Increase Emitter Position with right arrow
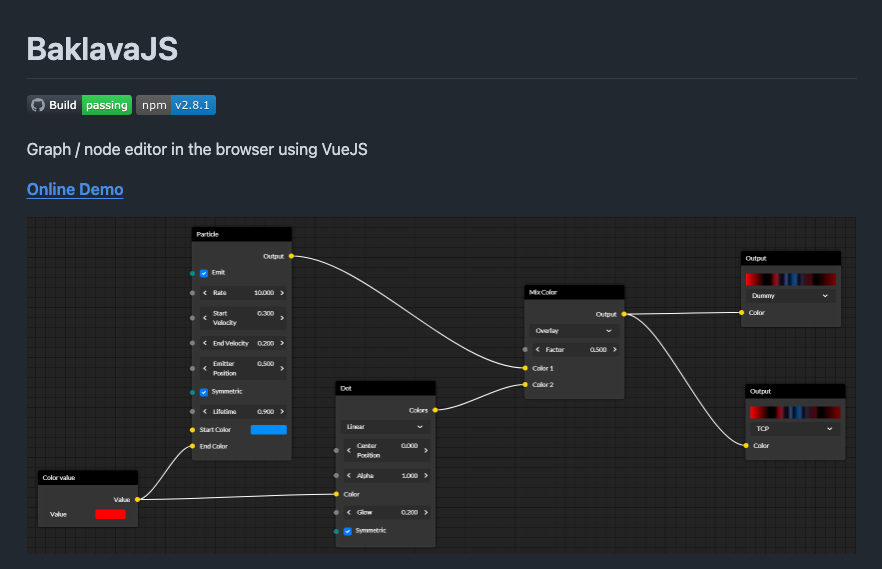 pyautogui.click(x=282, y=368)
